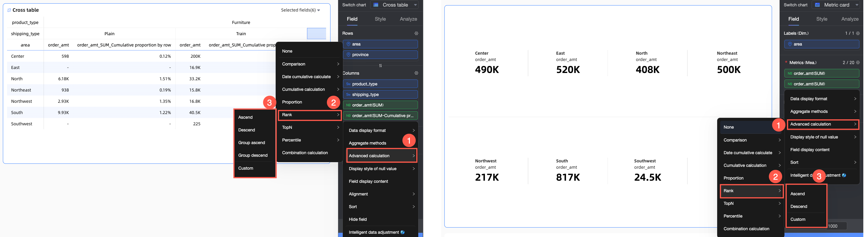This screenshot has width=868, height=237.
Task: Open the Columns settings gear icon
Action: point(416,73)
